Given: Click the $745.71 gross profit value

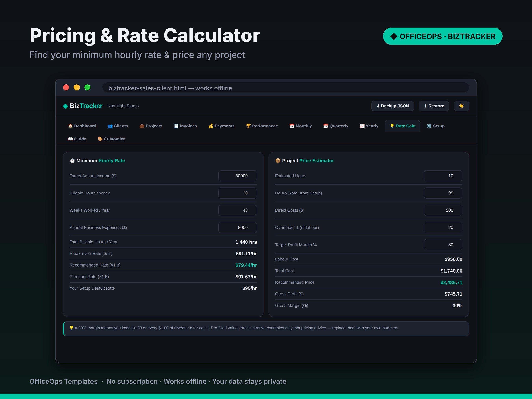Looking at the screenshot, I should coord(453,294).
